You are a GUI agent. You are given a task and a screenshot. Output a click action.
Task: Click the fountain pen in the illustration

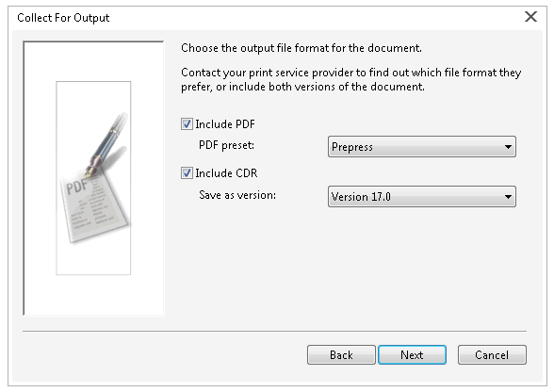click(x=106, y=146)
